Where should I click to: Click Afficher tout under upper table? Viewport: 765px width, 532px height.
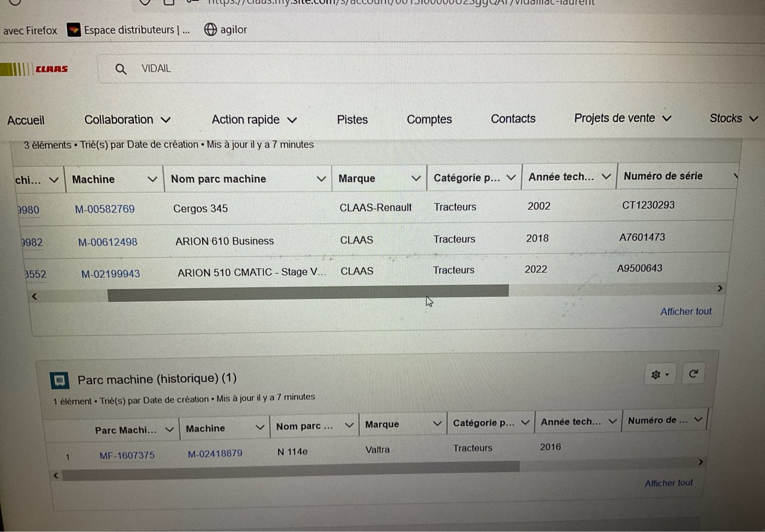(686, 311)
